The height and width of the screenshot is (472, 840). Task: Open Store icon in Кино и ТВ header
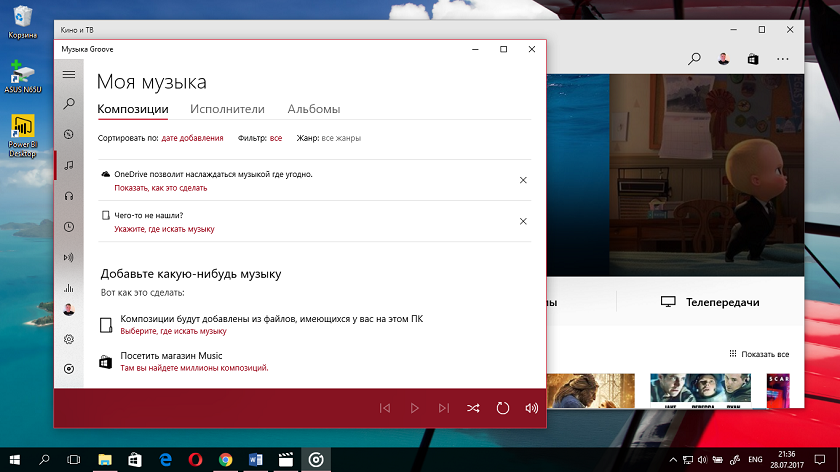753,59
